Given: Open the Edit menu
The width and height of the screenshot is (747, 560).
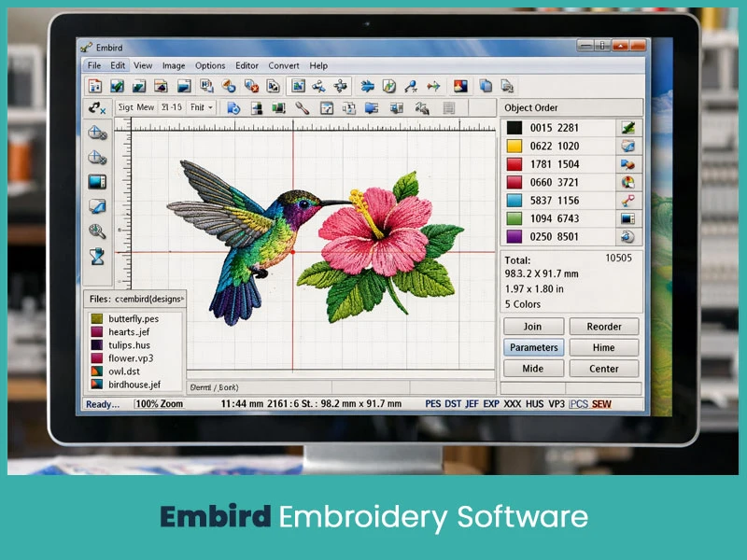Looking at the screenshot, I should click(x=118, y=65).
